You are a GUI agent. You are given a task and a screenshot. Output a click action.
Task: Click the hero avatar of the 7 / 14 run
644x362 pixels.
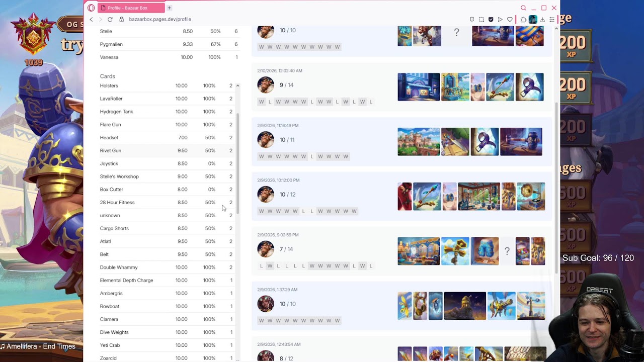[266, 249]
